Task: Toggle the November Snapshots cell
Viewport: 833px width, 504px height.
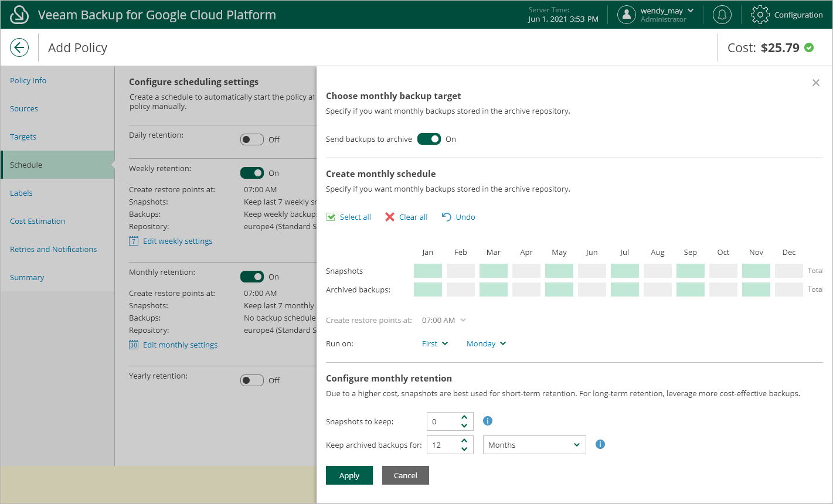Action: point(756,271)
